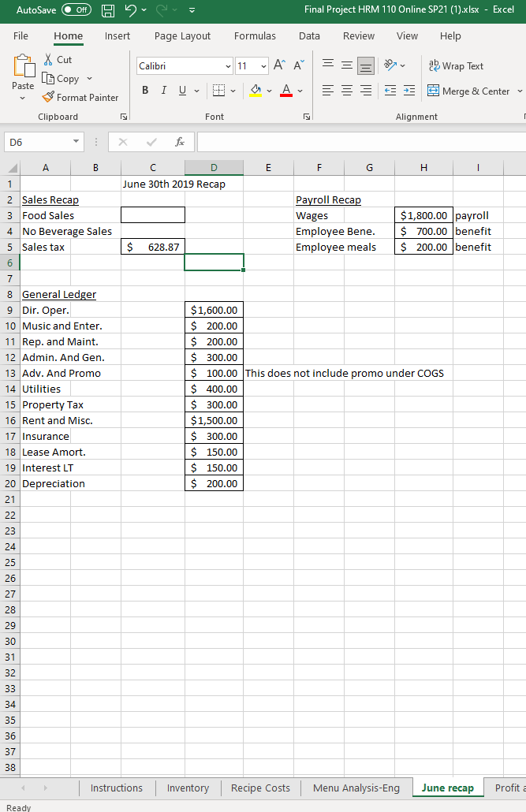The image size is (526, 812).
Task: Customize the Quick Access Toolbar dropdown
Action: coord(192,9)
